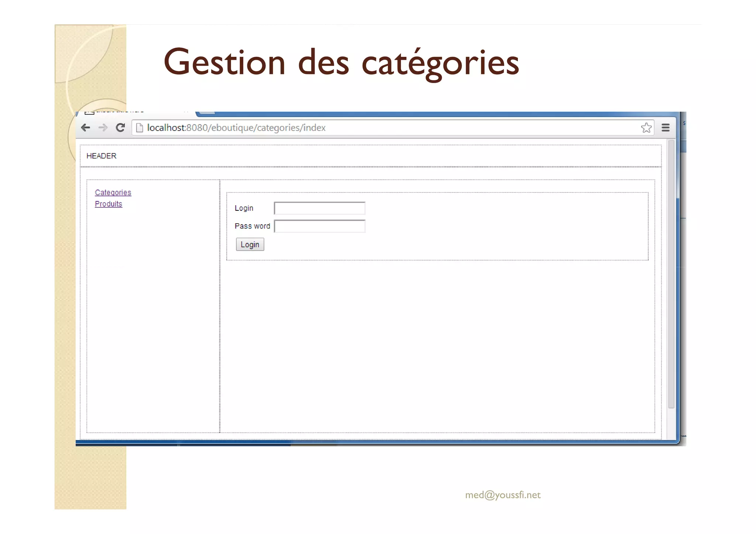Click the browser vertical scrollbar
756x534 pixels.
[x=671, y=274]
